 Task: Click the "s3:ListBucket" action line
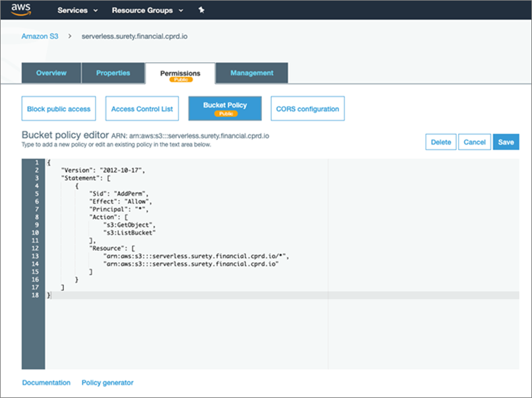[129, 233]
